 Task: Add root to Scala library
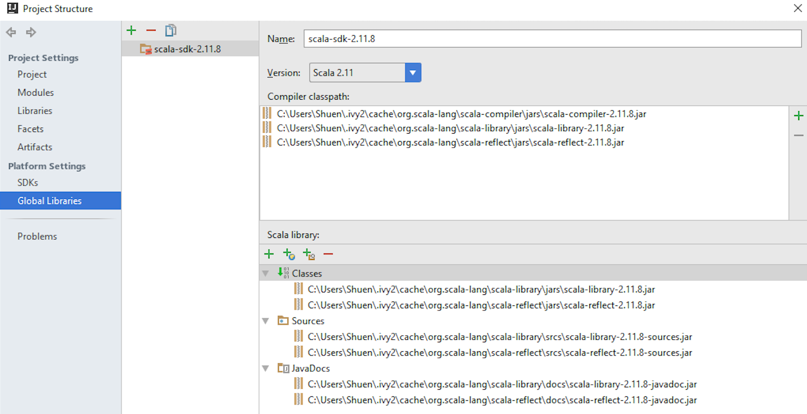269,253
